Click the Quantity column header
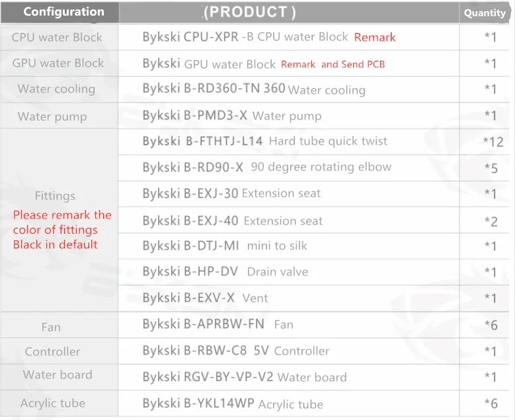Image resolution: width=515 pixels, height=420 pixels. pyautogui.click(x=485, y=13)
